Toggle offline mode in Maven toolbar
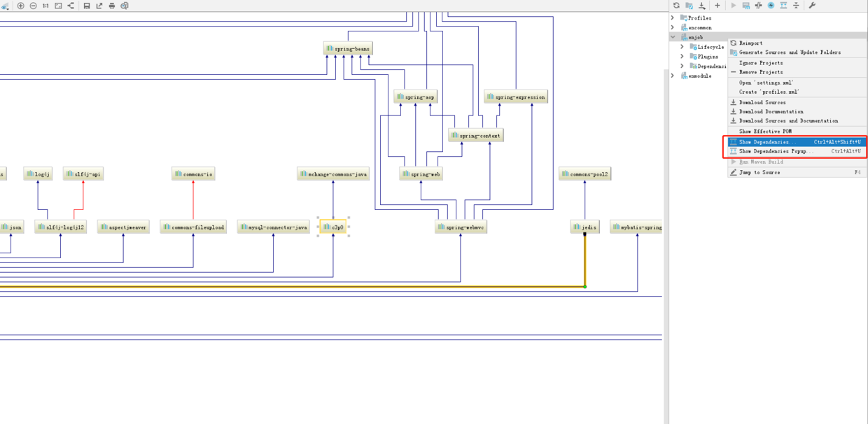The image size is (868, 424). (759, 6)
